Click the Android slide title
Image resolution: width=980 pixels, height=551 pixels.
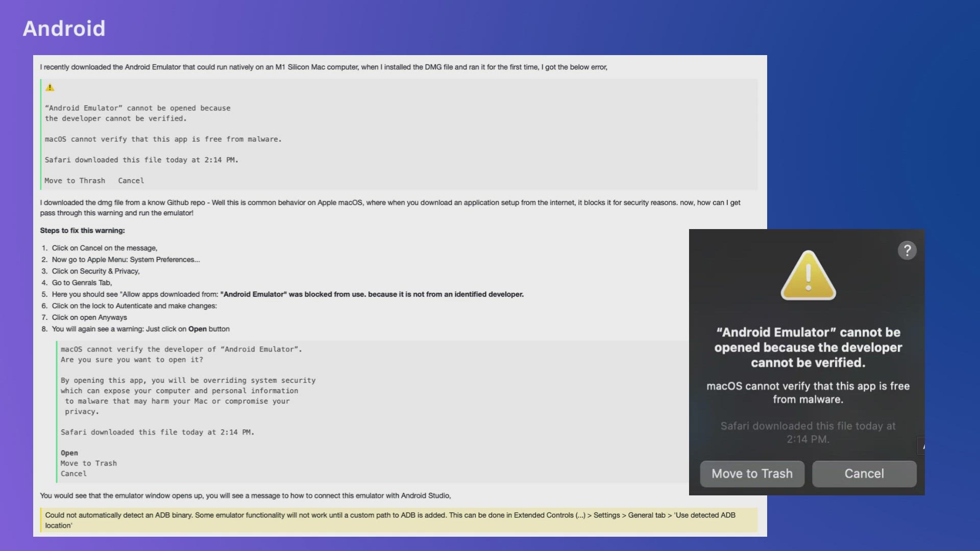pyautogui.click(x=64, y=29)
